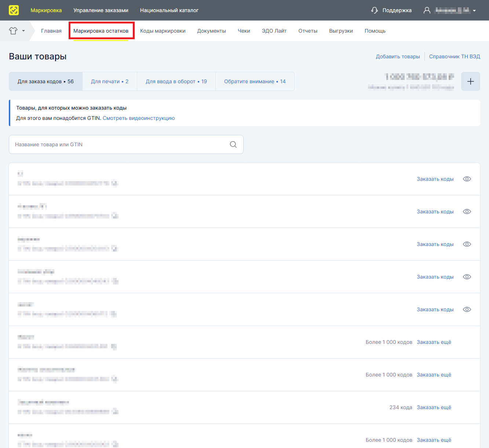Image resolution: width=489 pixels, height=448 pixels.
Task: Open the Справочник ТН ВЭД link
Action: pyautogui.click(x=455, y=56)
